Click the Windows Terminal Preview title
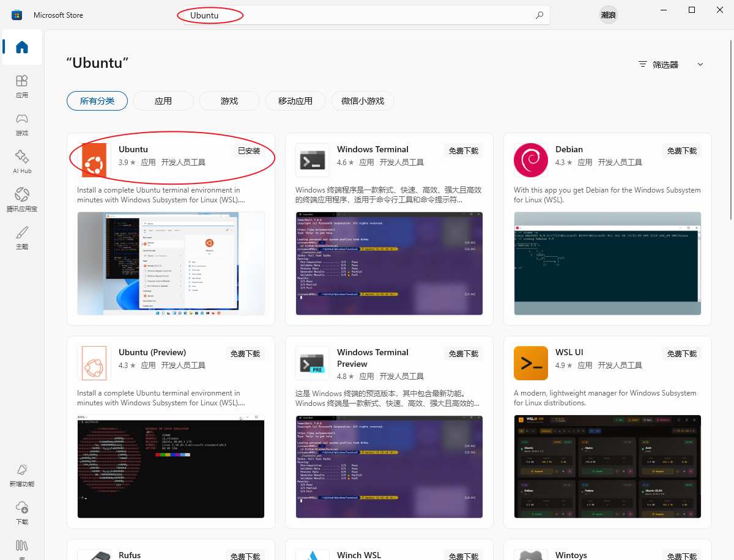The height and width of the screenshot is (560, 734). pyautogui.click(x=373, y=358)
